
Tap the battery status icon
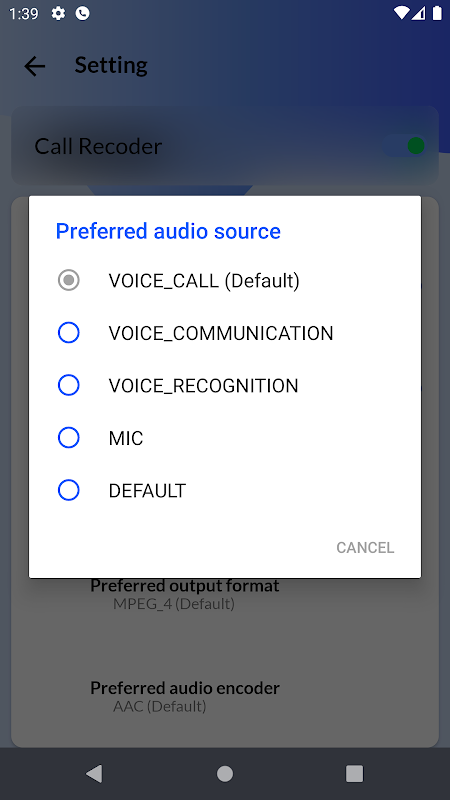pos(437,13)
